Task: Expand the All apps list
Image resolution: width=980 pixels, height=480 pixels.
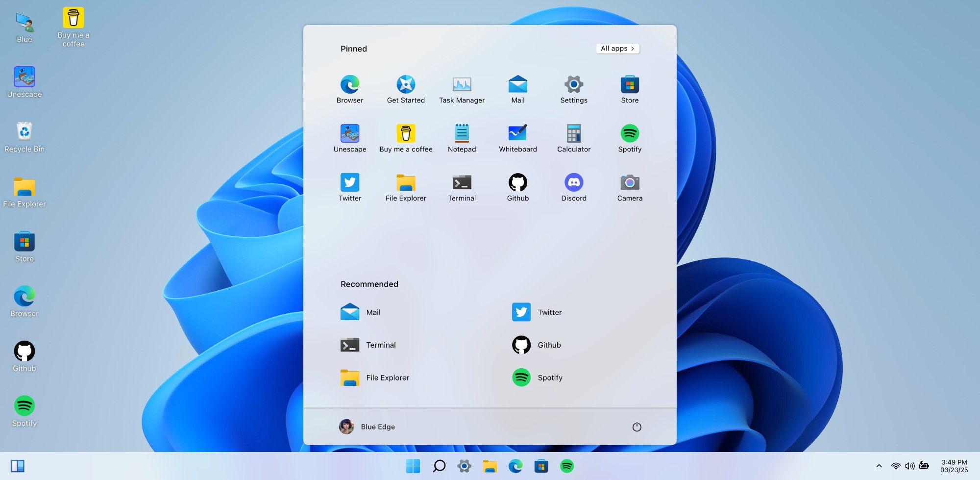Action: pyautogui.click(x=617, y=49)
